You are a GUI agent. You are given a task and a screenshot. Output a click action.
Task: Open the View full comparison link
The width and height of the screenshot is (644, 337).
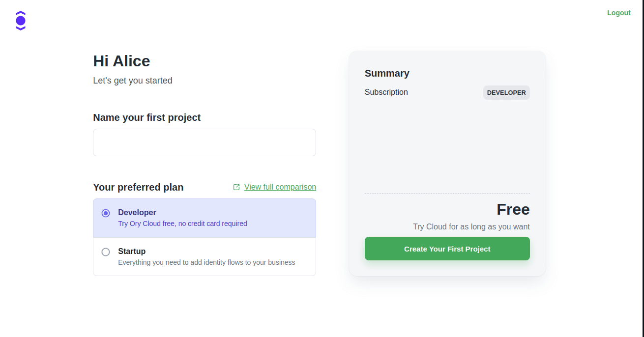click(280, 187)
